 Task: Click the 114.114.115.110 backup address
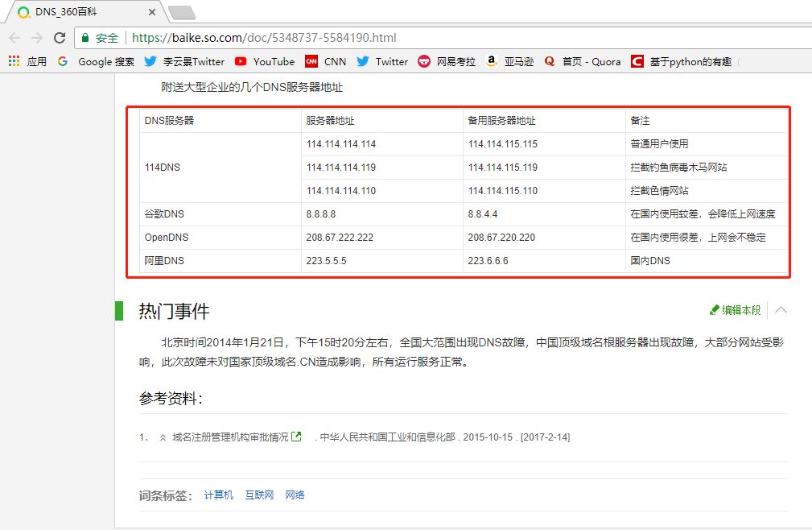click(544, 191)
